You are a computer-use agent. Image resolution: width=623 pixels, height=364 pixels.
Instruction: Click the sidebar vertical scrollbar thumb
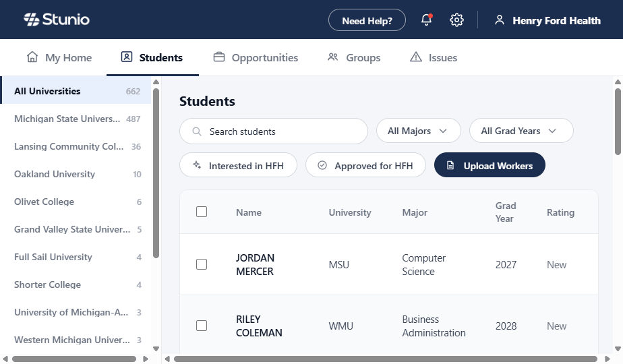[x=156, y=173]
